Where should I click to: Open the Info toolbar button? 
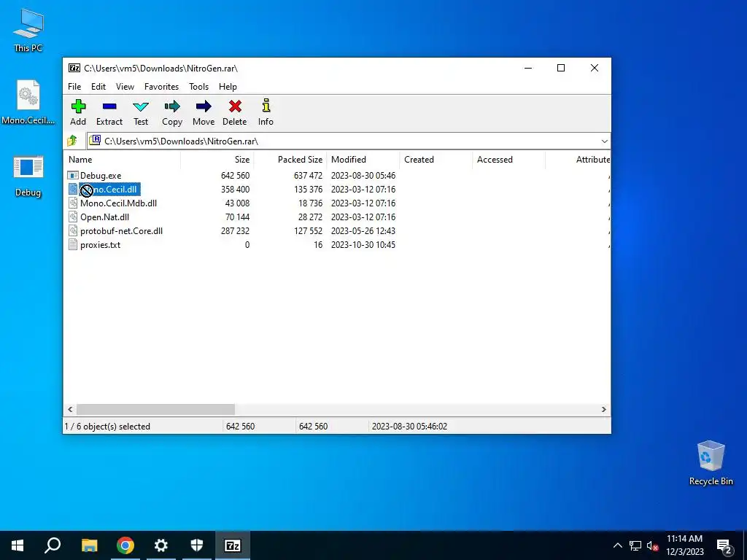point(266,112)
